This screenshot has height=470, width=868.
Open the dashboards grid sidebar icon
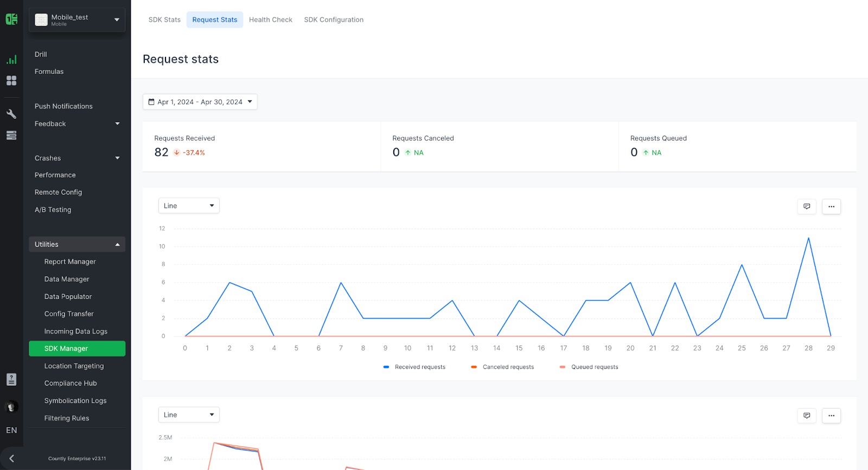pos(11,80)
